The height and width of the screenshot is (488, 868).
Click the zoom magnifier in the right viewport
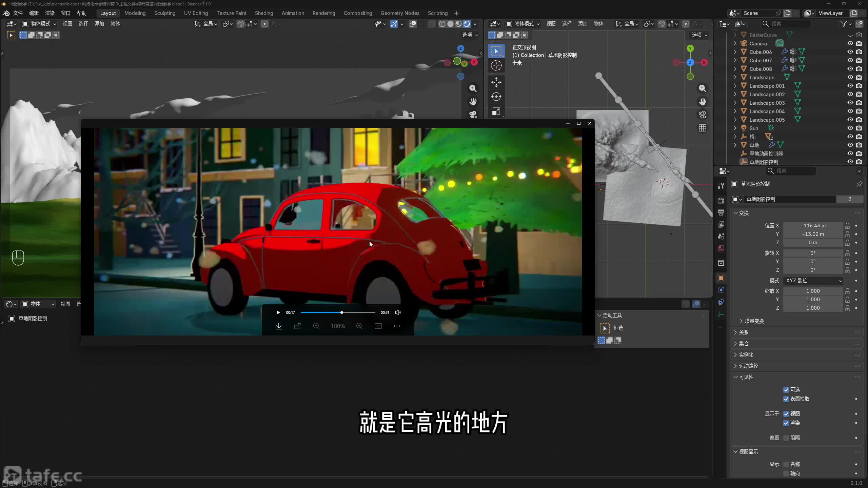pos(702,88)
